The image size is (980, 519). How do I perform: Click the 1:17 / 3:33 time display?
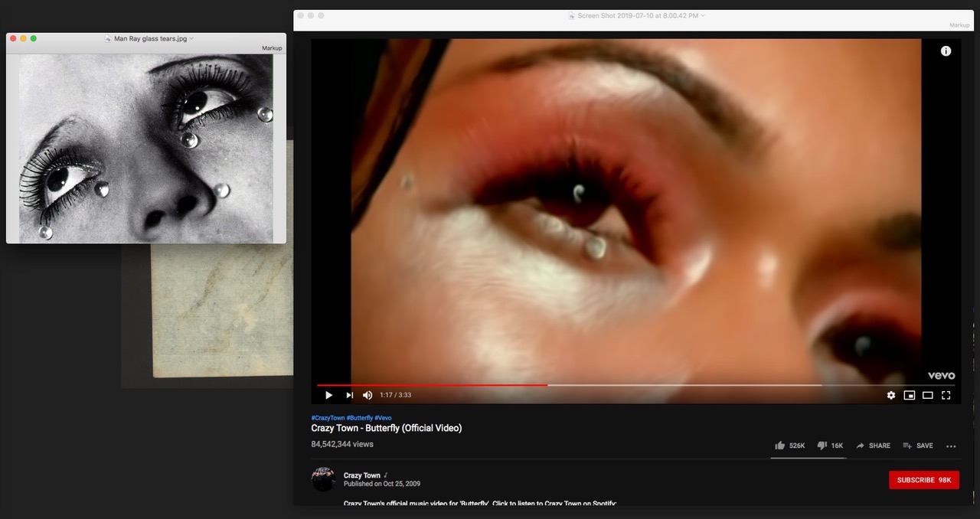[x=395, y=395]
